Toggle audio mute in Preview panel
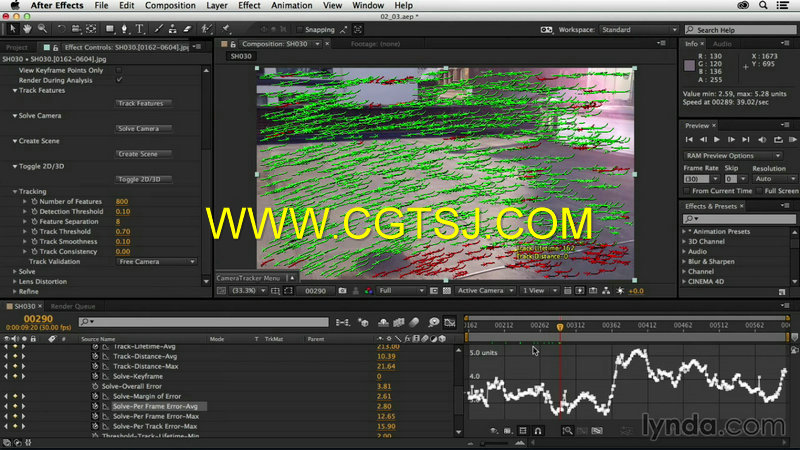 [762, 139]
